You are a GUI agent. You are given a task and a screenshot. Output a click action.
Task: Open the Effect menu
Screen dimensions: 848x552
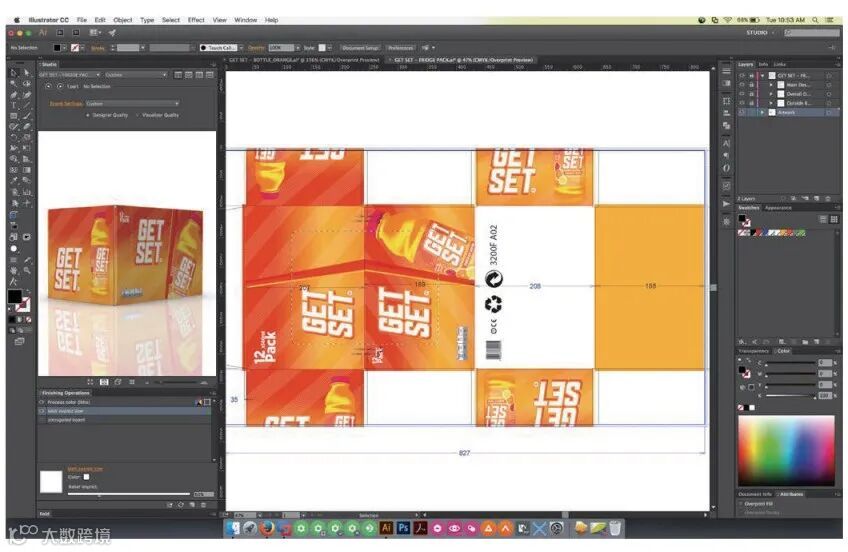tap(196, 20)
